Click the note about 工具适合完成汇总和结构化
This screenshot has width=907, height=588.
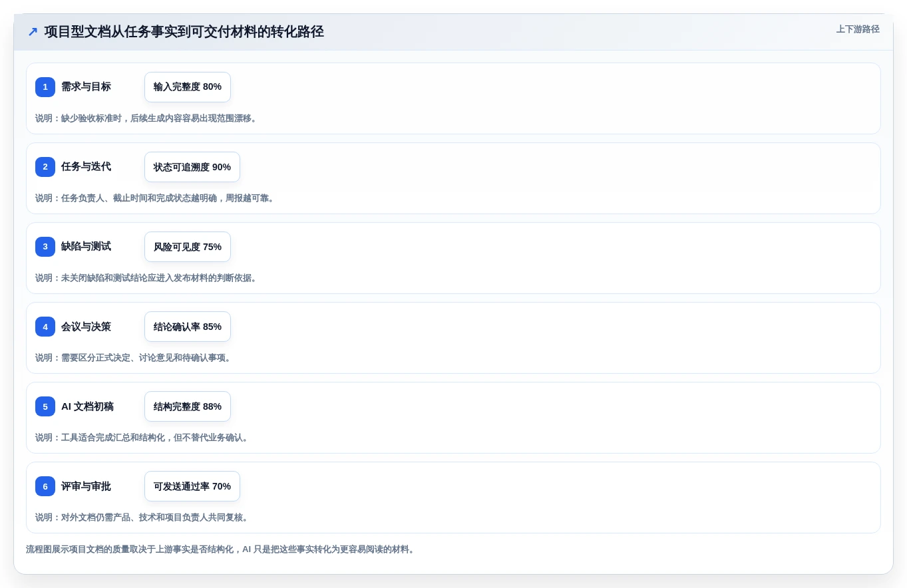click(x=143, y=438)
